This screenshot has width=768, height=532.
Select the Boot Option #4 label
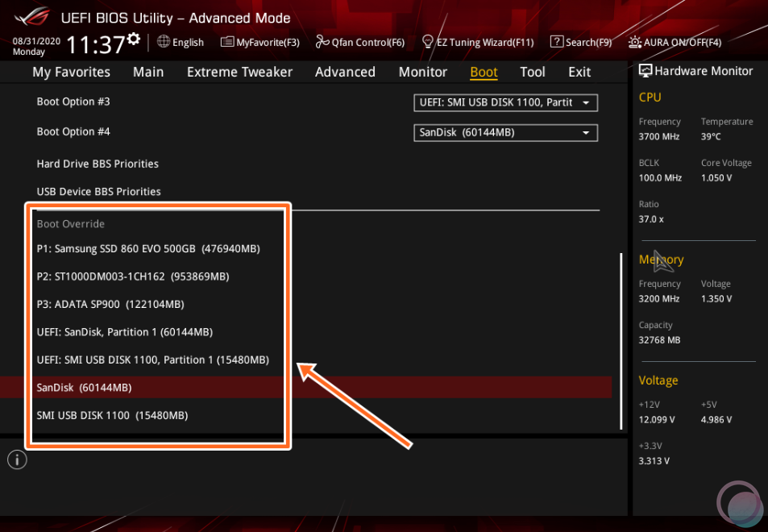(x=73, y=131)
